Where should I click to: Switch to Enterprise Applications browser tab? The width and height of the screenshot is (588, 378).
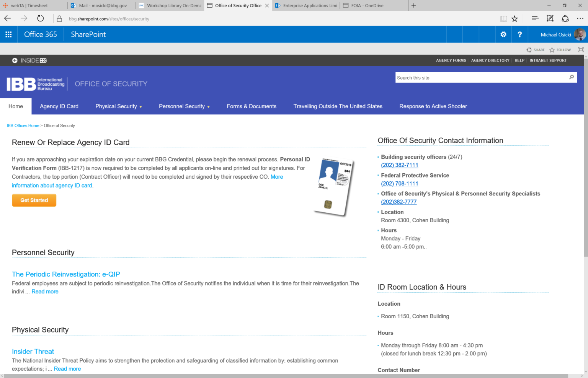pyautogui.click(x=306, y=5)
